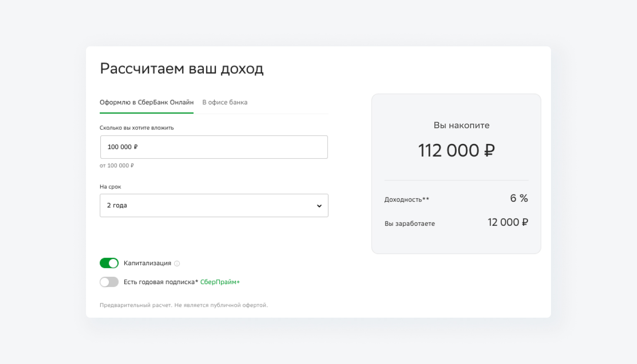
Task: Select the от 100 000 ₽ hint text
Action: (x=117, y=165)
